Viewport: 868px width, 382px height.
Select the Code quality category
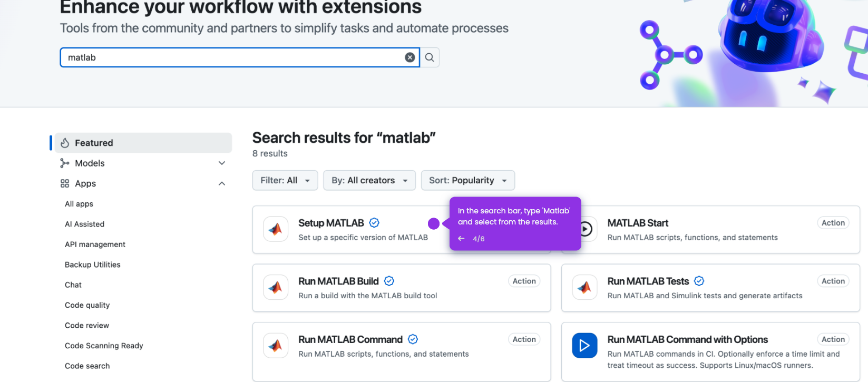[87, 305]
